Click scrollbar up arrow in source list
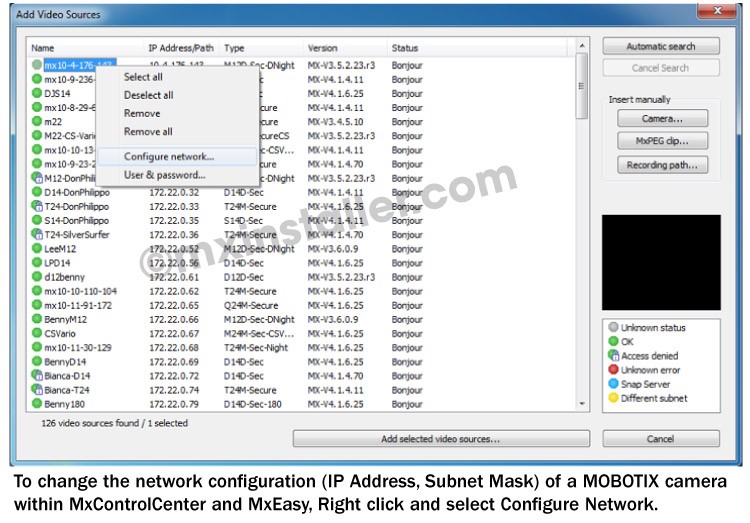750x523 pixels. click(582, 45)
